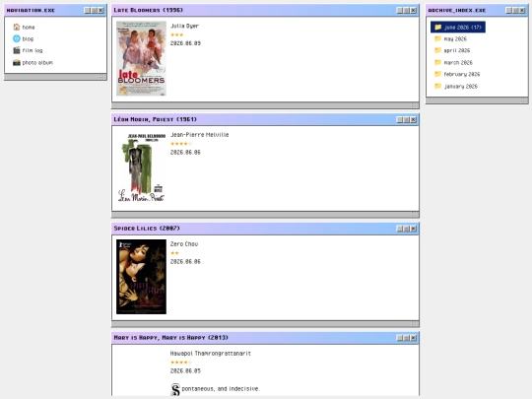Image resolution: width=532 pixels, height=399 pixels.
Task: Open the march 2026 archive
Action: pyautogui.click(x=458, y=63)
